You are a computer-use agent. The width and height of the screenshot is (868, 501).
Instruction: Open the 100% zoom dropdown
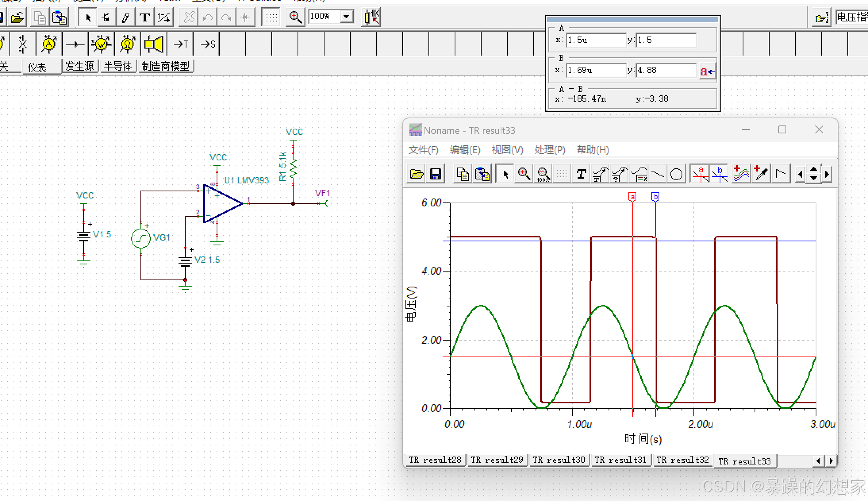point(347,17)
